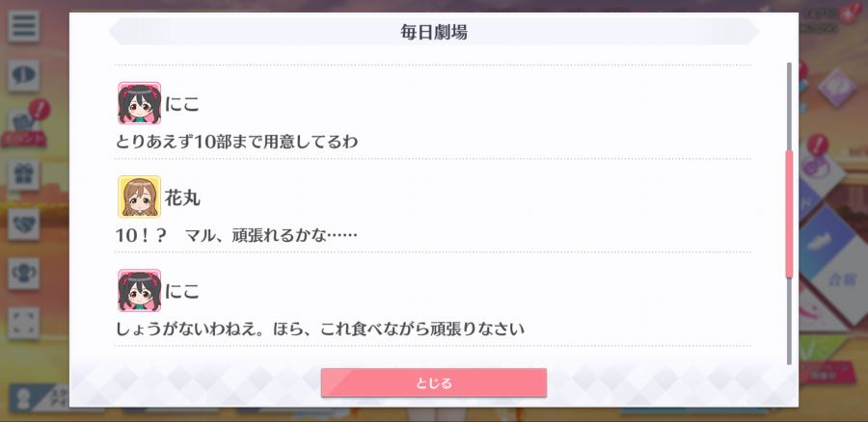Click the first にこ avatar portrait
The image size is (868, 422).
(139, 103)
